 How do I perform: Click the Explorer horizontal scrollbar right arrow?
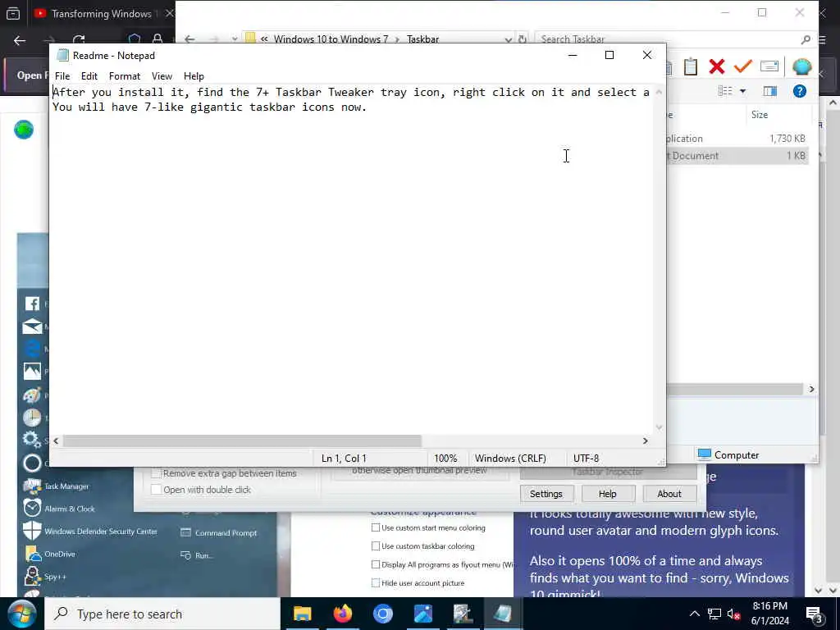[x=811, y=390]
